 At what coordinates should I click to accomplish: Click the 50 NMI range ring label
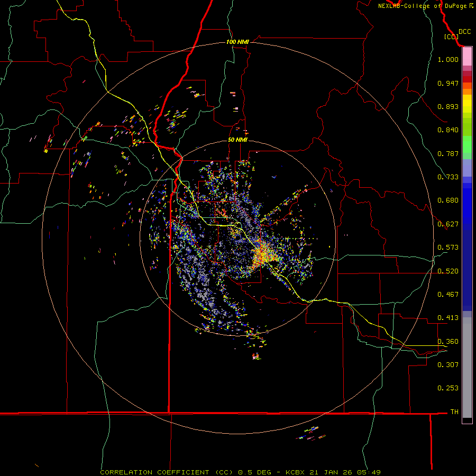click(x=237, y=140)
